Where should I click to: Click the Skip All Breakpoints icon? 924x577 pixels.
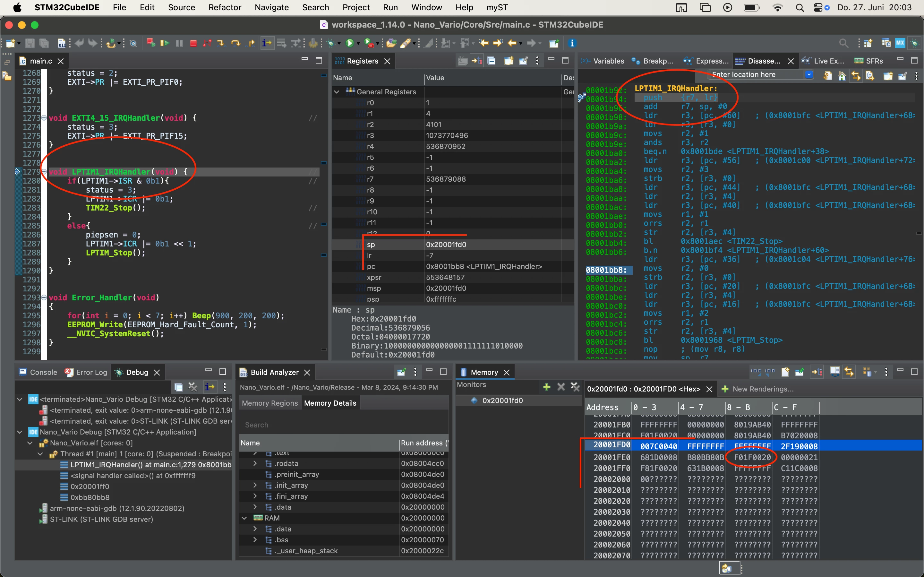[x=133, y=43]
